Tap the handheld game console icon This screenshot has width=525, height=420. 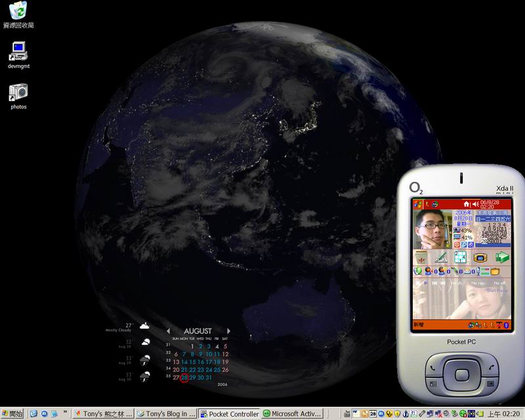point(480,257)
